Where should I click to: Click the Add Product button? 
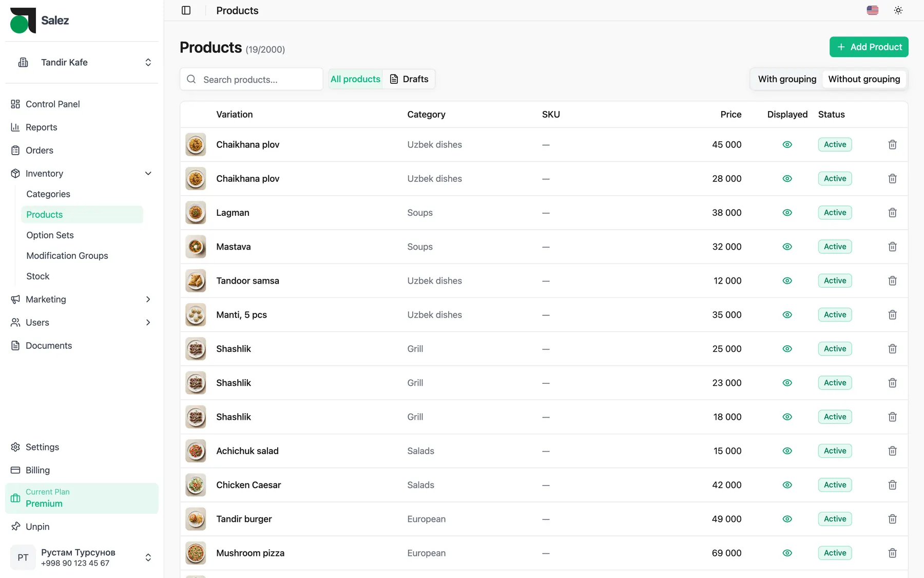coord(869,47)
